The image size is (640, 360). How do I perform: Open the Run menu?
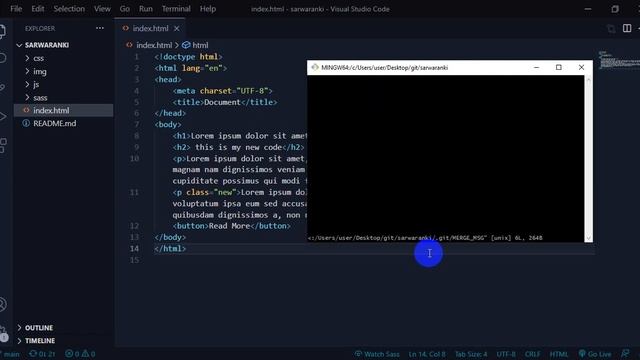pos(145,9)
